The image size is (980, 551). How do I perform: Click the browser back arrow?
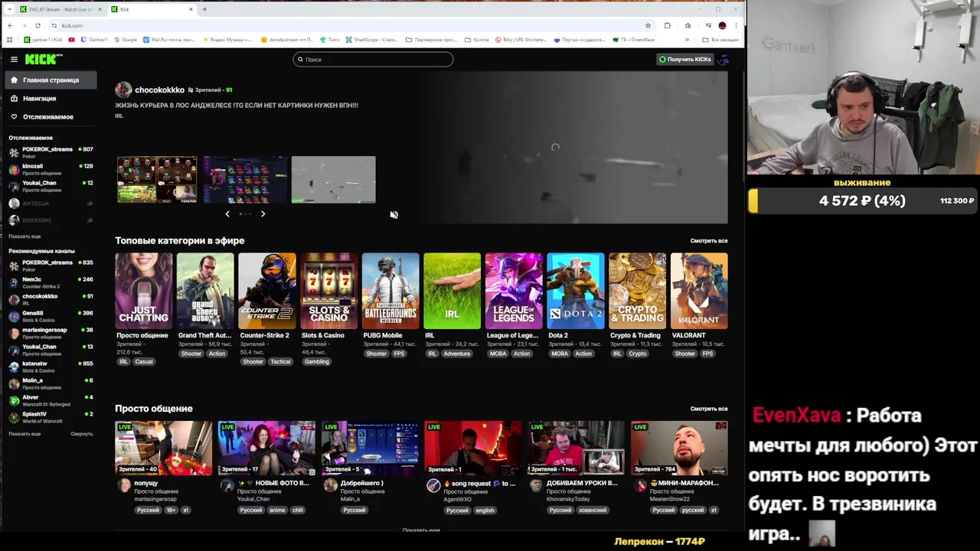[10, 25]
